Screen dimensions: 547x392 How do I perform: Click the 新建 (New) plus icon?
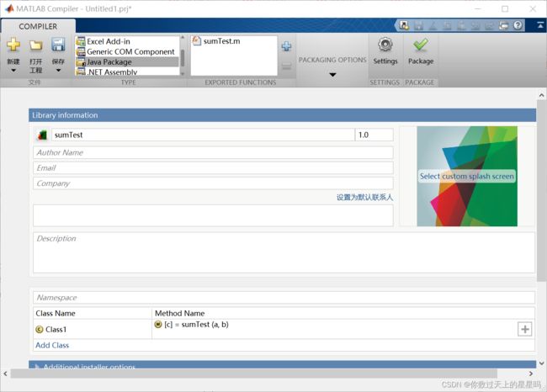tap(13, 45)
